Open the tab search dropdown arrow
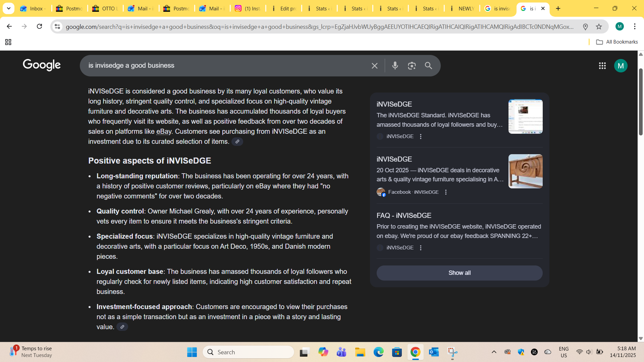This screenshot has width=644, height=362. [x=9, y=8]
